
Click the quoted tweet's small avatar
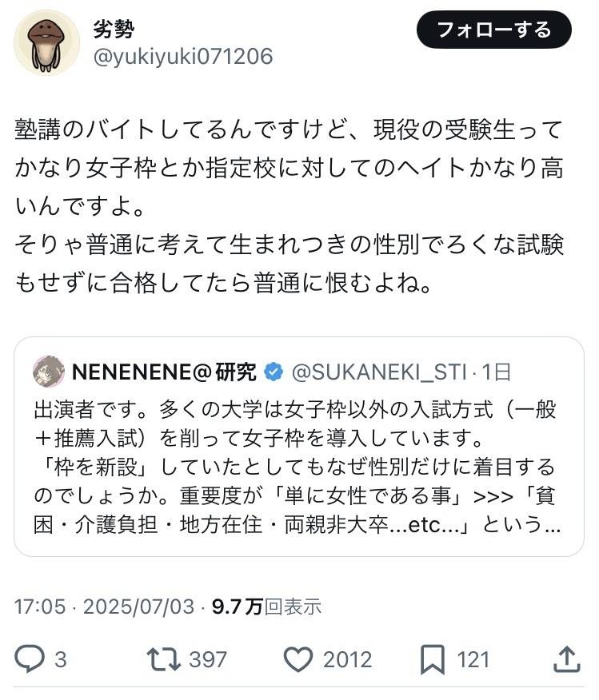[49, 372]
